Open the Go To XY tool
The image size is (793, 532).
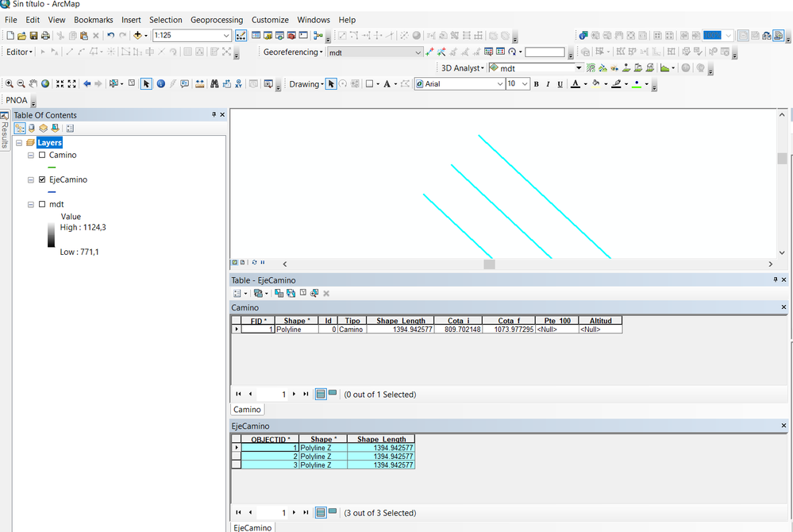(238, 84)
